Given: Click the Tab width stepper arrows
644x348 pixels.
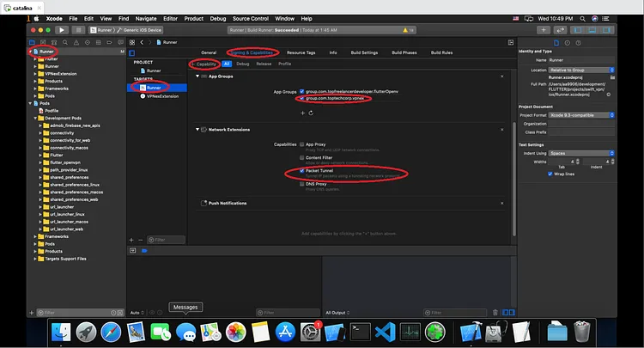Looking at the screenshot, I should click(x=578, y=162).
